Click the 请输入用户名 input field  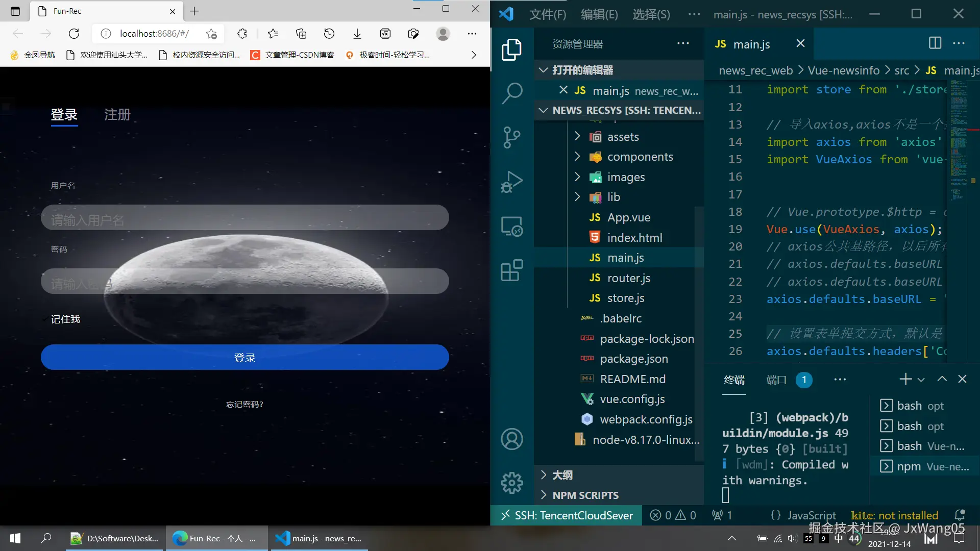tap(244, 218)
